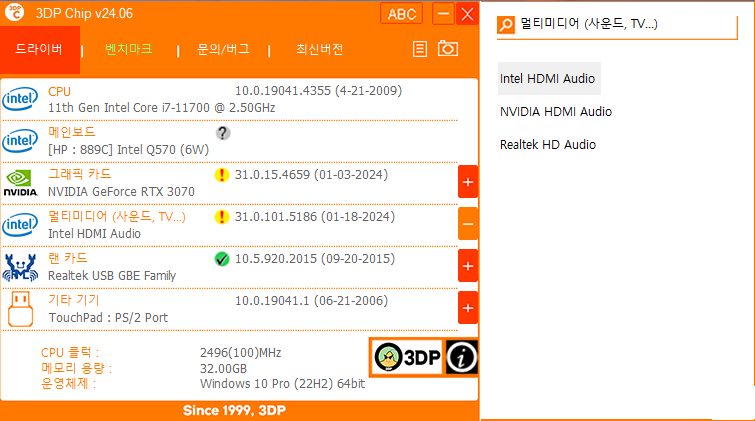
Task: Collapse the 멀티미디어 device list
Action: click(468, 224)
